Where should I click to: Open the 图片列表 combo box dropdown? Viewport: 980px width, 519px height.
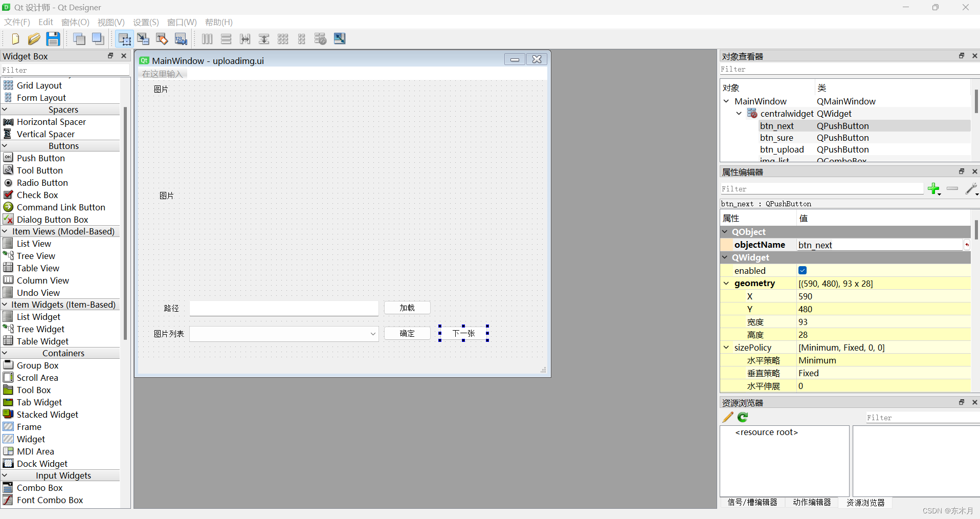(373, 334)
